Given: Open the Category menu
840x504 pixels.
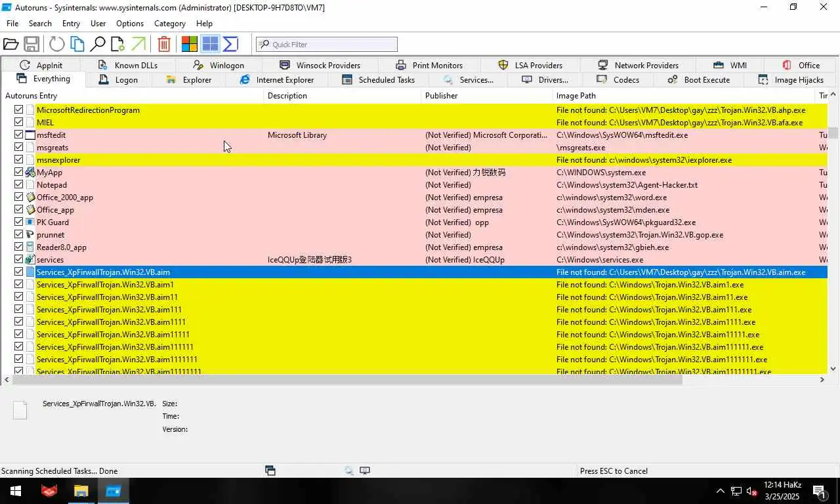Looking at the screenshot, I should point(170,23).
